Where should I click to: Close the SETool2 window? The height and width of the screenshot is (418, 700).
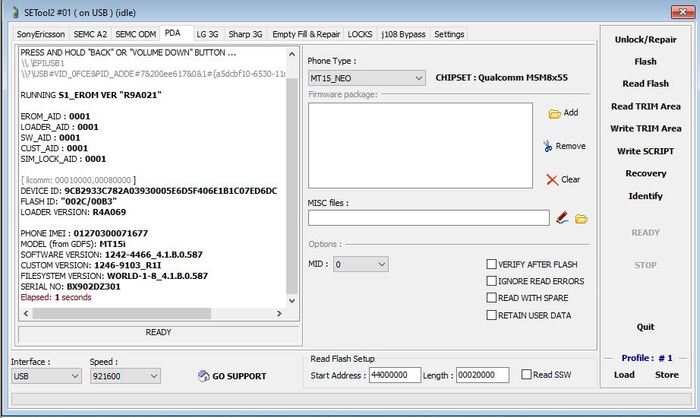[683, 12]
